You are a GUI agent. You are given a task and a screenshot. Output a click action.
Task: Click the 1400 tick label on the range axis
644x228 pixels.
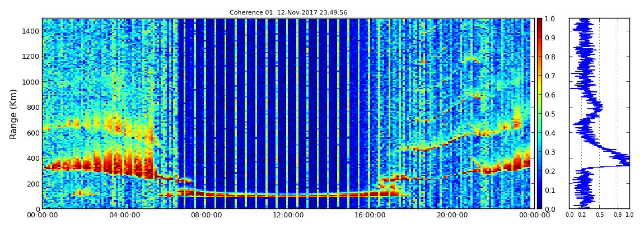(x=30, y=31)
